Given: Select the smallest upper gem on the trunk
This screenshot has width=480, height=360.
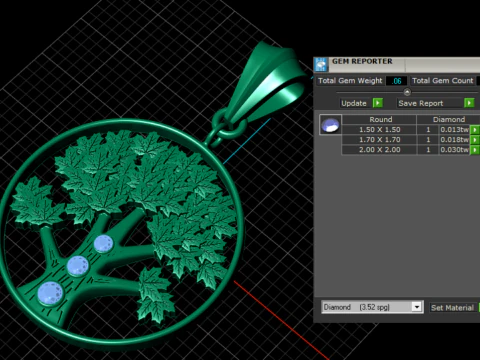Looking at the screenshot, I should [103, 244].
